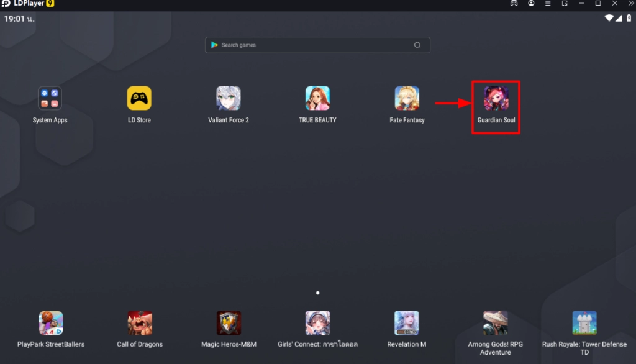Close the LDPlayer window
The width and height of the screenshot is (636, 364).
click(615, 3)
